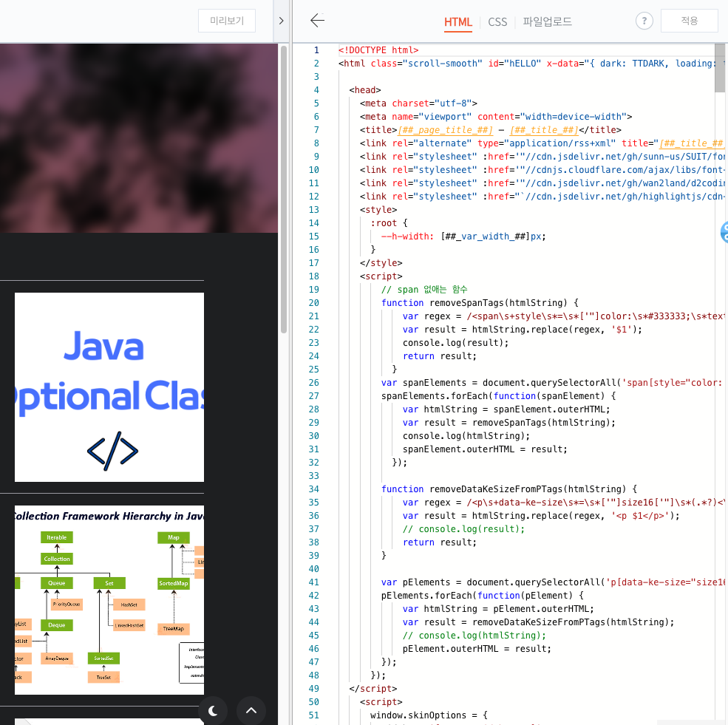This screenshot has height=725, width=728.
Task: Click line number 20 in the gutter
Action: coord(314,302)
